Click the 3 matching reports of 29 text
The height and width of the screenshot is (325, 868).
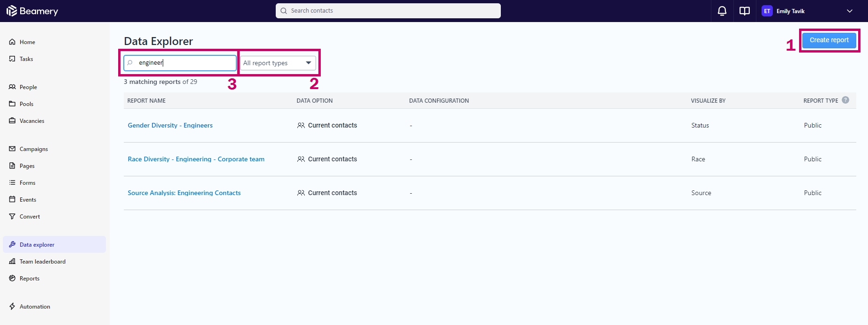[x=160, y=82]
